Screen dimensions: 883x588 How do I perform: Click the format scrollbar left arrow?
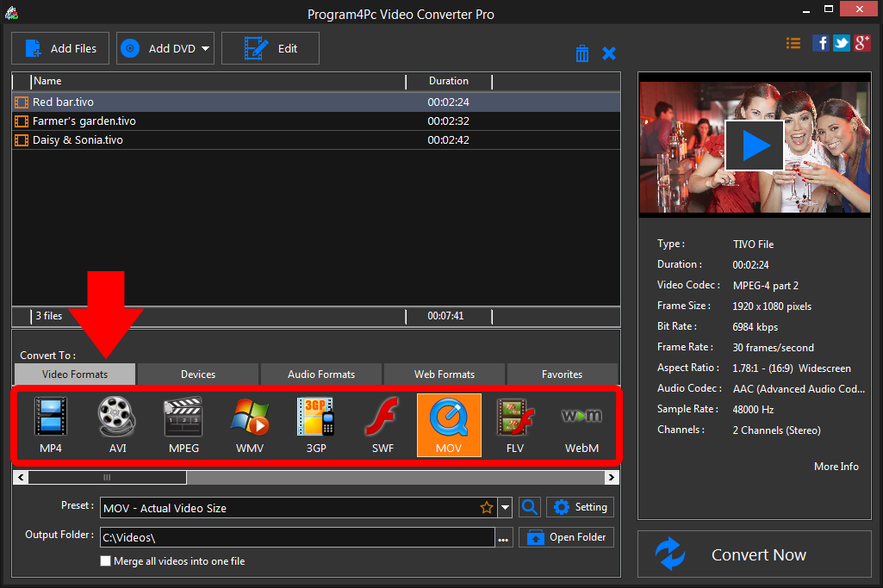(21, 478)
